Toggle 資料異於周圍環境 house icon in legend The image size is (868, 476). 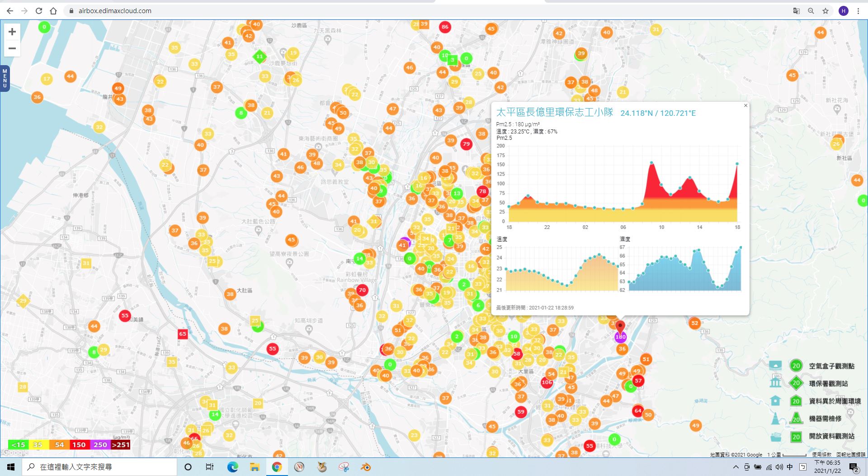click(x=775, y=400)
